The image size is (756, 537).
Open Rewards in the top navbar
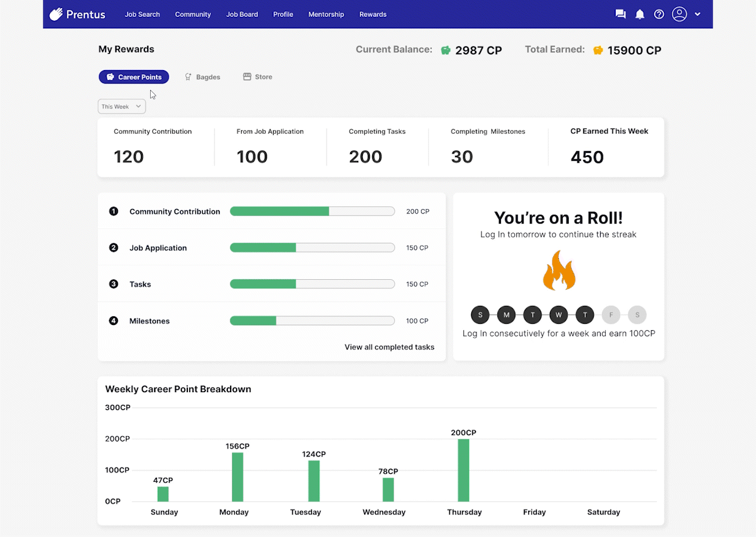pos(373,14)
